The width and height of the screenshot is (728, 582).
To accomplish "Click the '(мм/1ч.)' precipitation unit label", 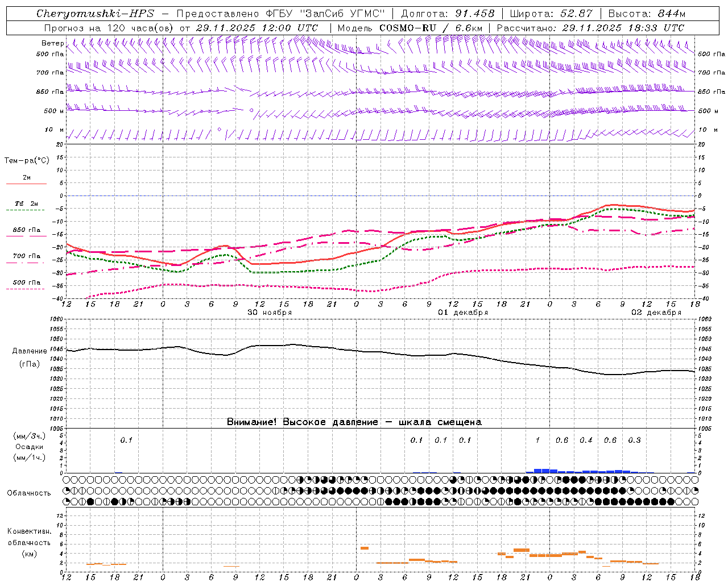I will pyautogui.click(x=30, y=458).
